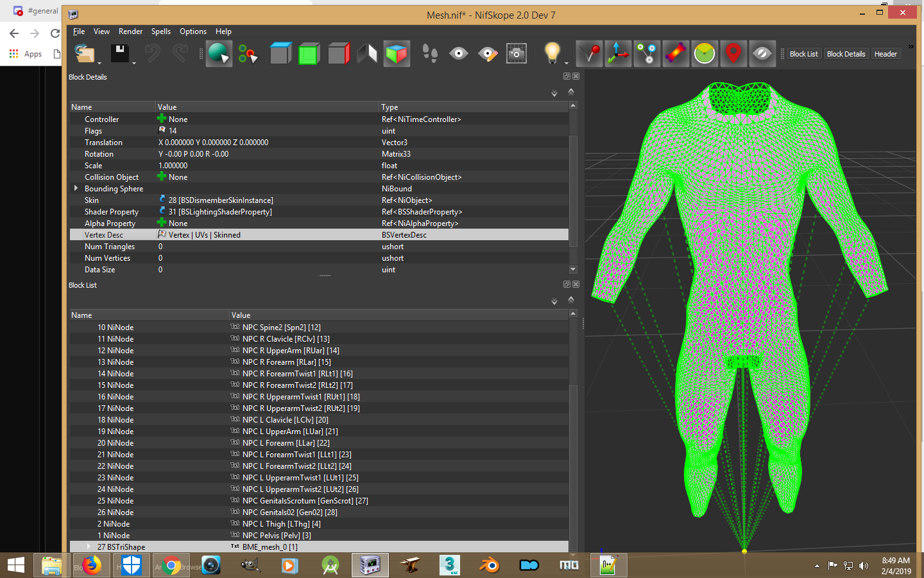The height and width of the screenshot is (578, 924).
Task: Click the volume speaker tray icon
Action: (x=864, y=566)
